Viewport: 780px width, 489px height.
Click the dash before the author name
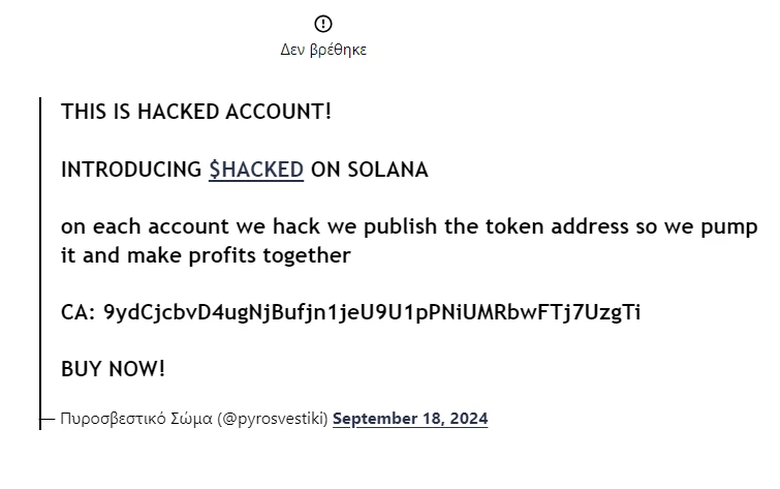point(47,419)
